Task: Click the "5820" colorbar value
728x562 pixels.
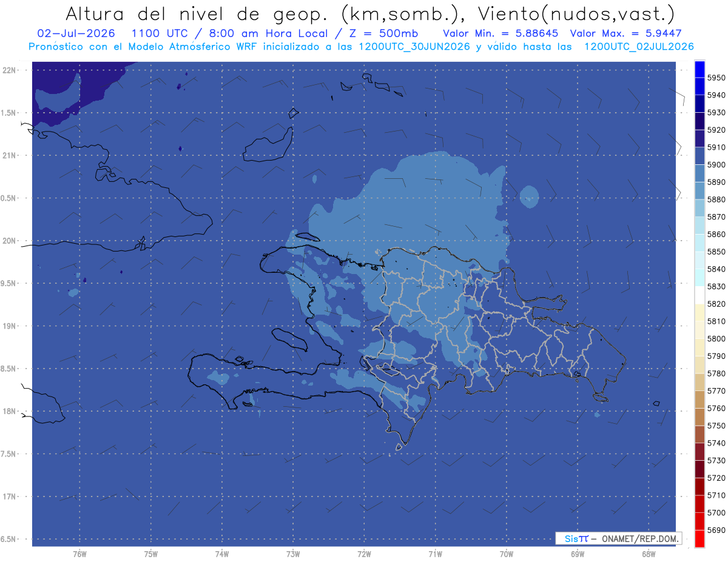Action: point(716,304)
